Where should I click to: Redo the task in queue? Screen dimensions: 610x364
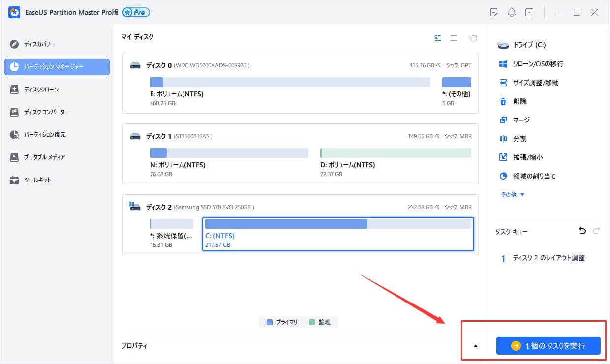[597, 231]
